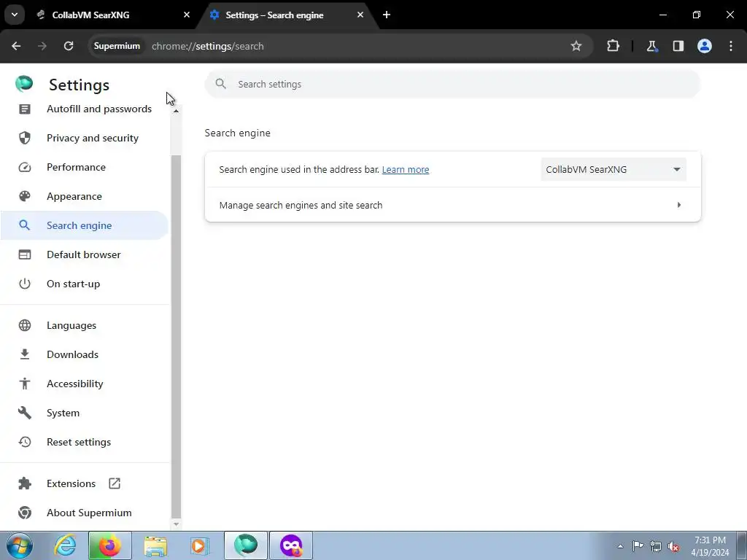This screenshot has width=747, height=560.
Task: Click the Accessibility person icon
Action: tap(25, 384)
